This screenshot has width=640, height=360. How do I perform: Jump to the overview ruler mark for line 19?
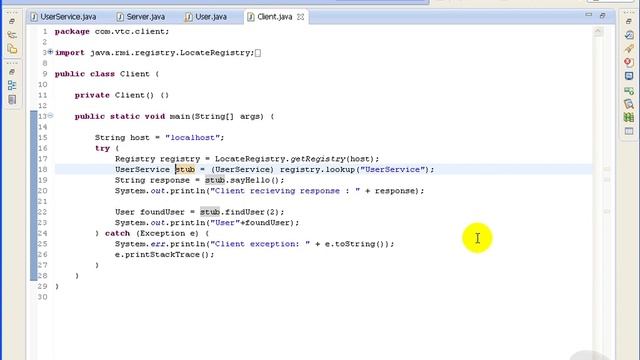607,179
